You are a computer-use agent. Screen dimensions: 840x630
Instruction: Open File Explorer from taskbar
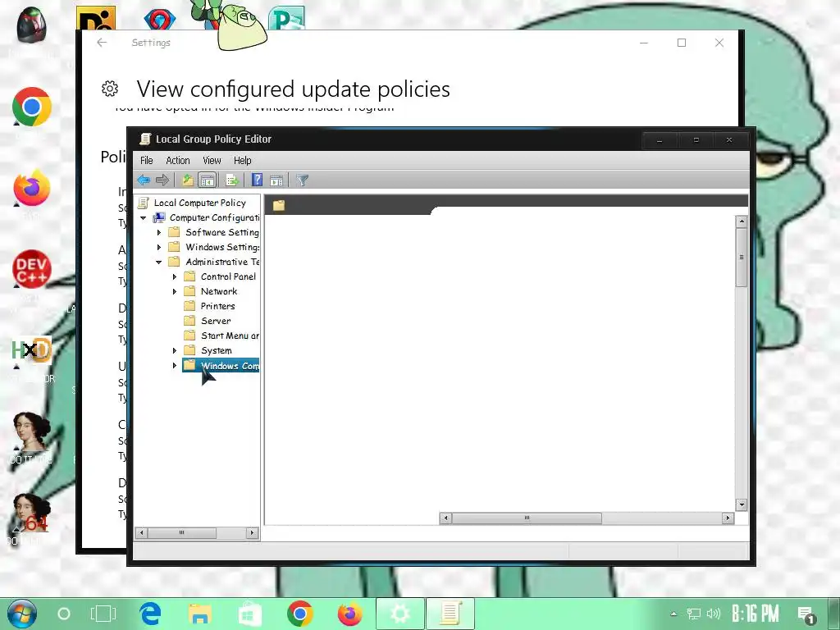(x=200, y=614)
